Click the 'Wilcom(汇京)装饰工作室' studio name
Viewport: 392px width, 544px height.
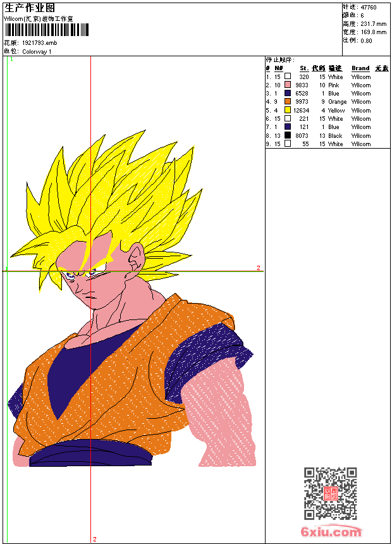[x=38, y=19]
